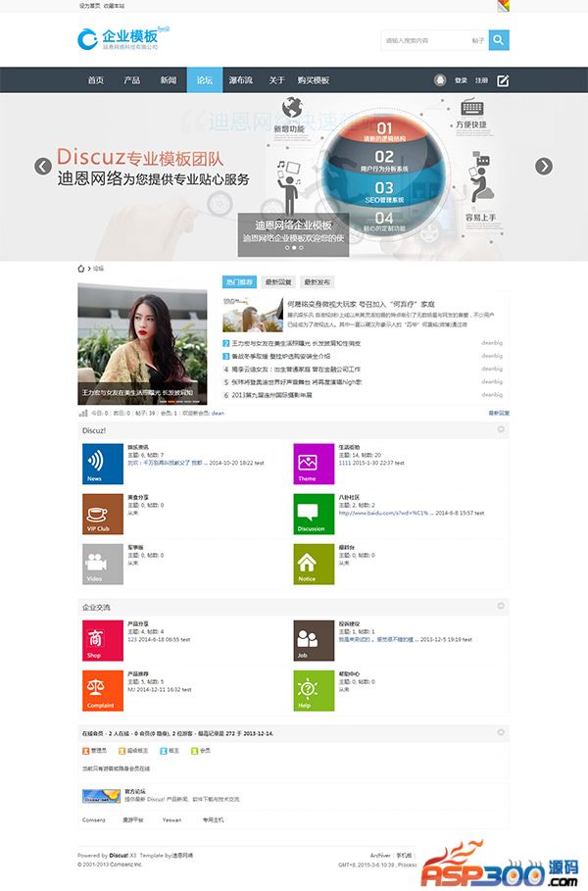Screen dimensions: 588x891
Task: Click the newest member dean link
Action: point(218,413)
